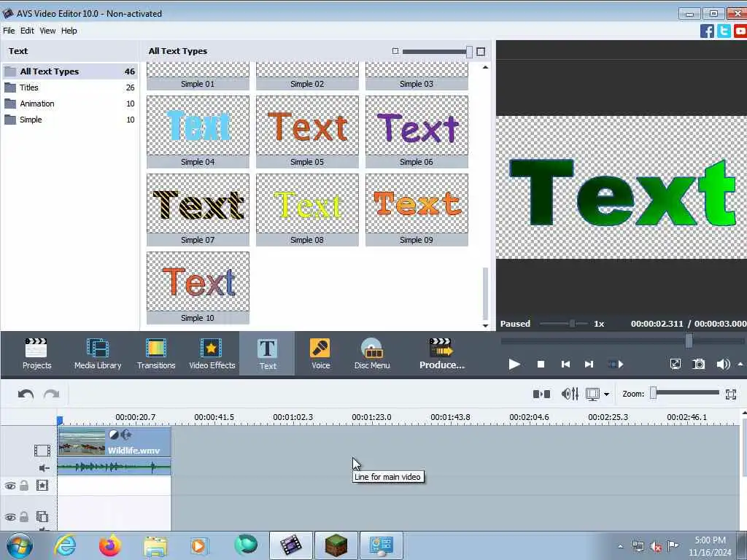747x560 pixels.
Task: Select the Simple 07 striped text preset
Action: tap(198, 209)
